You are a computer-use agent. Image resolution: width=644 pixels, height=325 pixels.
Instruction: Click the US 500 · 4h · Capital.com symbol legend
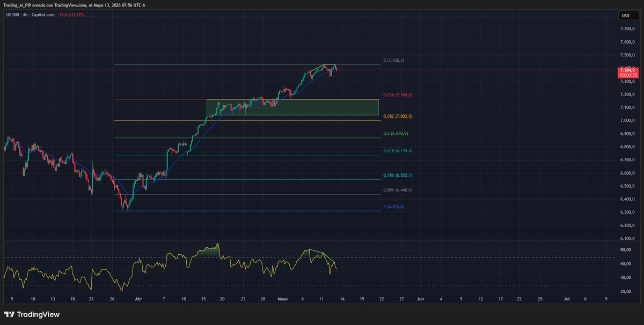[x=30, y=15]
